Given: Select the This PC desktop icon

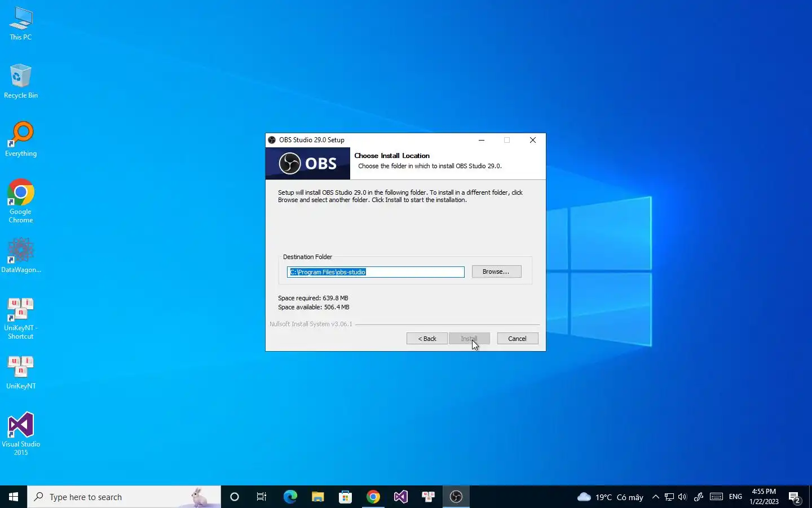Looking at the screenshot, I should click(x=21, y=24).
